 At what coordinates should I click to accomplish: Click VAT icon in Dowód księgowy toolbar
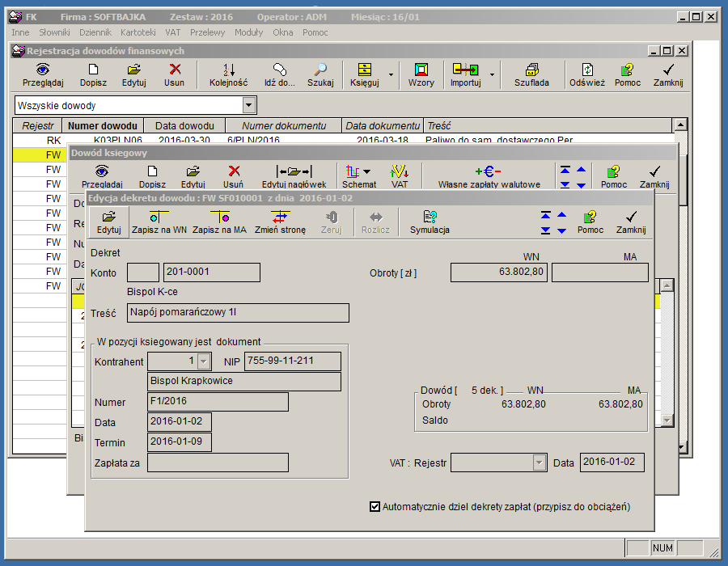click(400, 177)
